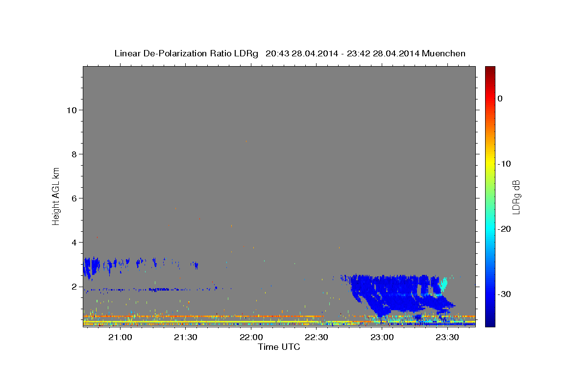Click the colorbar label -30
588x392 pixels.
[504, 294]
